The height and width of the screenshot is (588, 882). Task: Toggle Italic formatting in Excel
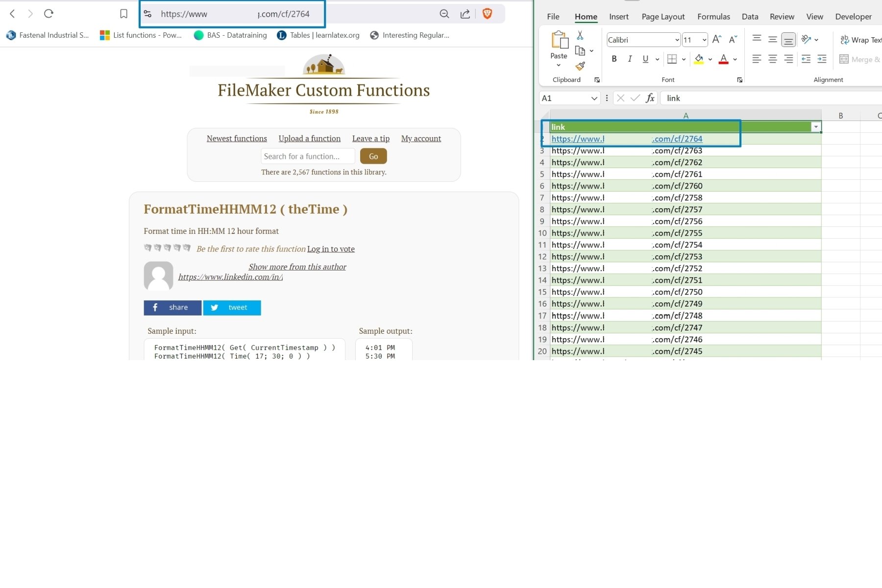pos(630,59)
